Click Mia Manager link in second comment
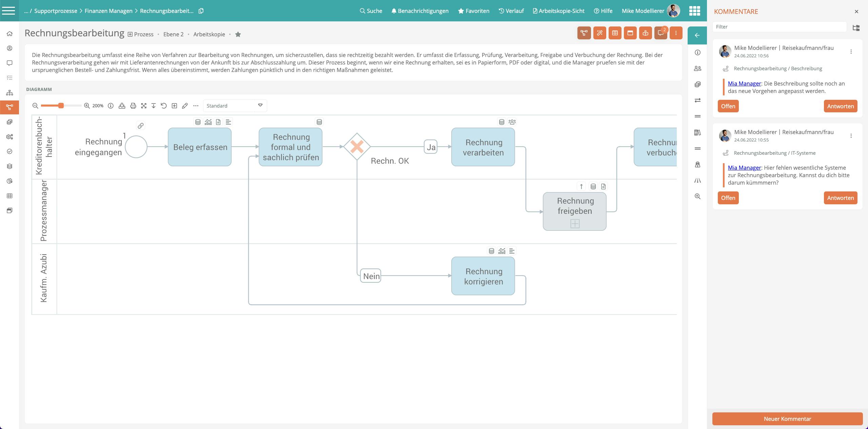The height and width of the screenshot is (429, 868). 744,168
